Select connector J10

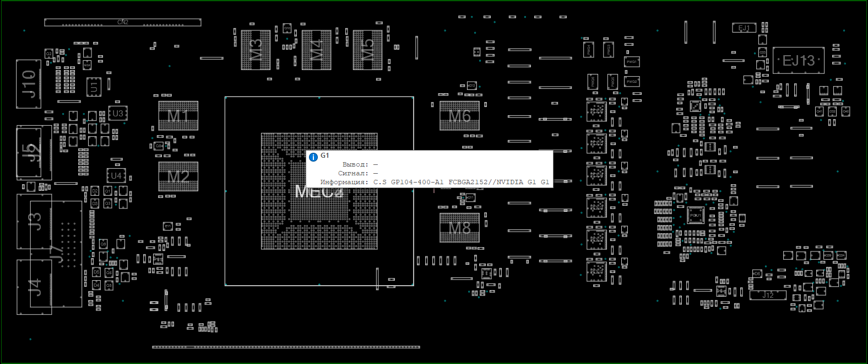click(x=29, y=84)
